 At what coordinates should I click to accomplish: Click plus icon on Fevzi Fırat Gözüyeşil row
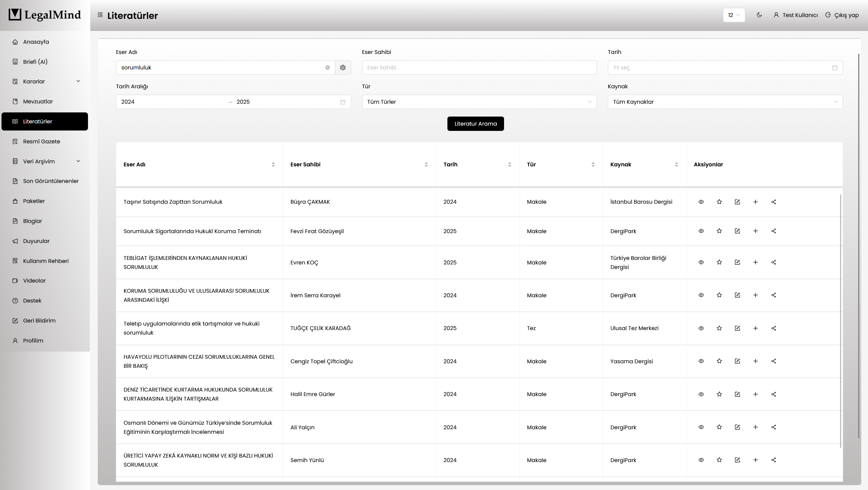755,231
